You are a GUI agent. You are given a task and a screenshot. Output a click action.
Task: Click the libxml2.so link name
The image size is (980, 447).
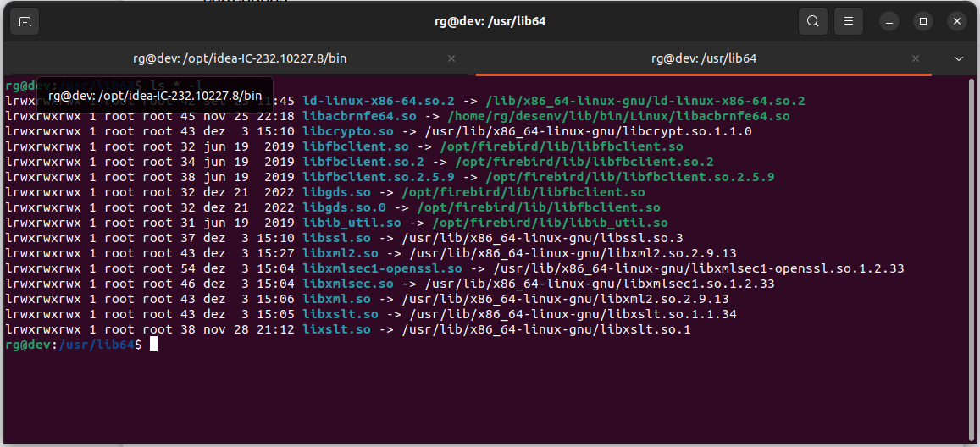tap(340, 253)
